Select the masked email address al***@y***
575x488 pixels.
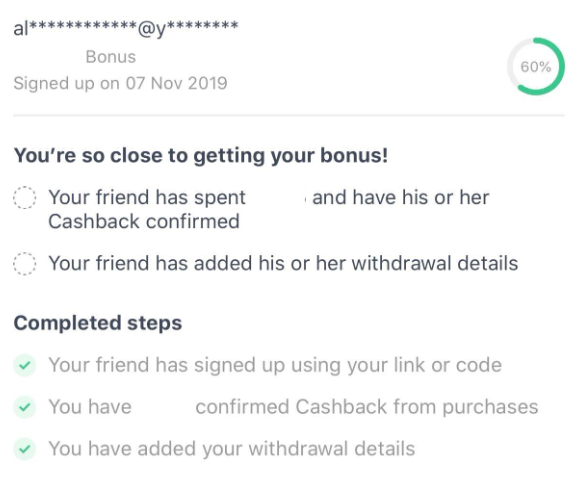pyautogui.click(x=126, y=28)
